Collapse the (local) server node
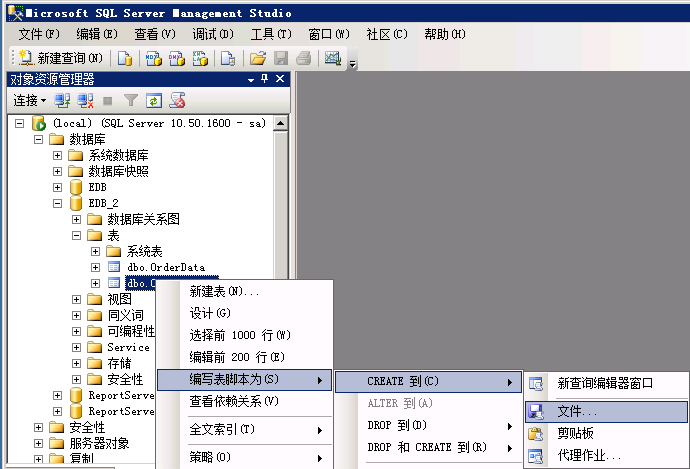The width and height of the screenshot is (690, 469). [19, 124]
